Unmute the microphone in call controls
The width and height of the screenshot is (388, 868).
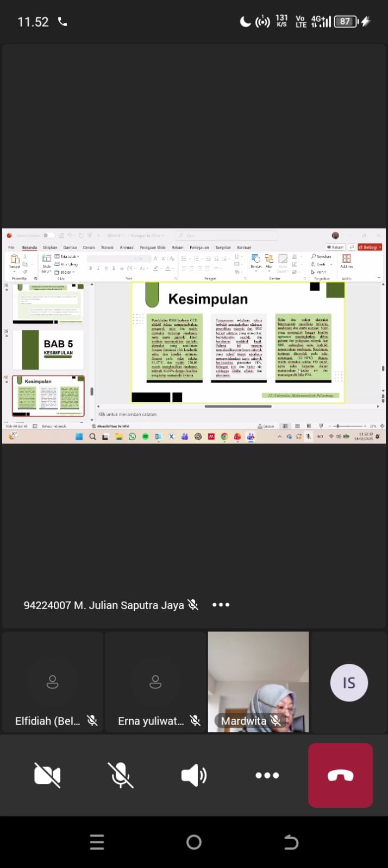click(x=120, y=775)
